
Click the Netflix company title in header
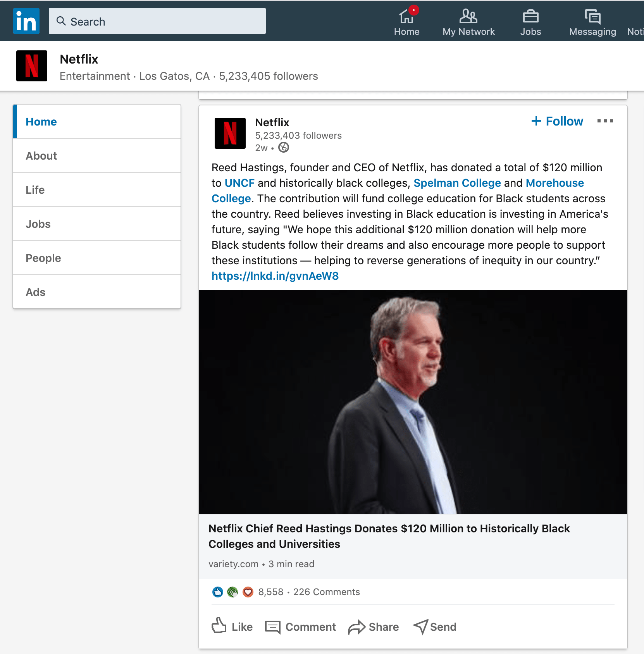(79, 59)
